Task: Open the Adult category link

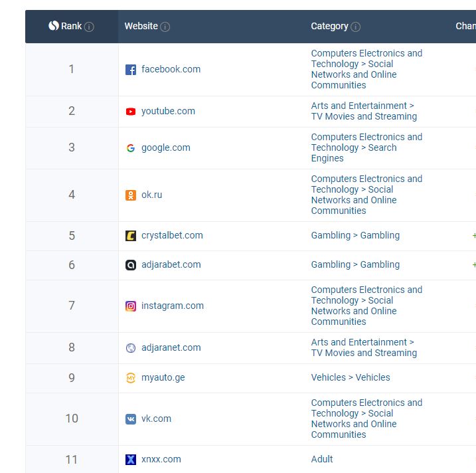Action: (322, 459)
